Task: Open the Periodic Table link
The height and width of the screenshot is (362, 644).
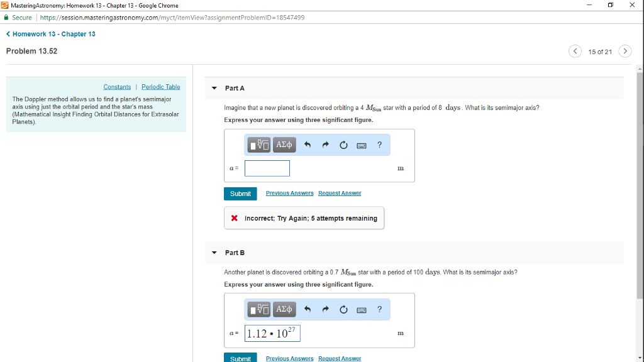Action: point(160,87)
